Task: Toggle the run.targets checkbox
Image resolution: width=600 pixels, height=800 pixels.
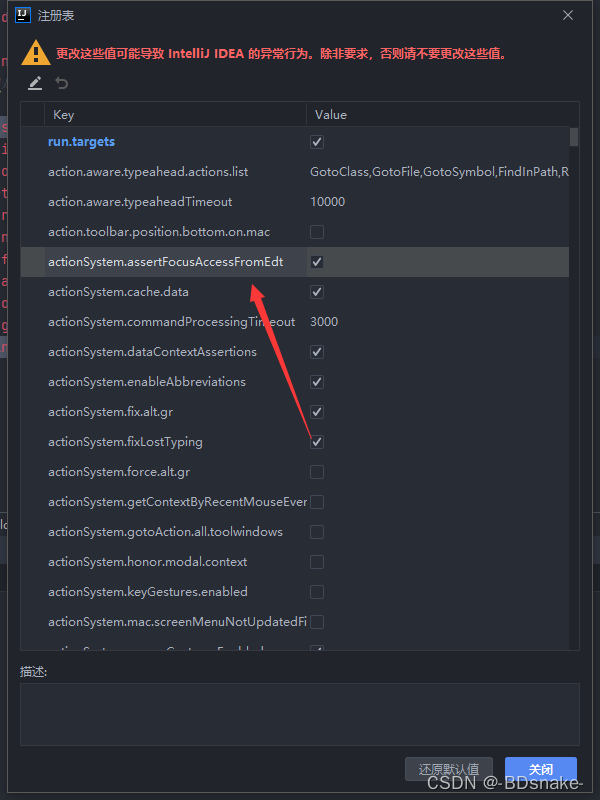Action: tap(317, 142)
